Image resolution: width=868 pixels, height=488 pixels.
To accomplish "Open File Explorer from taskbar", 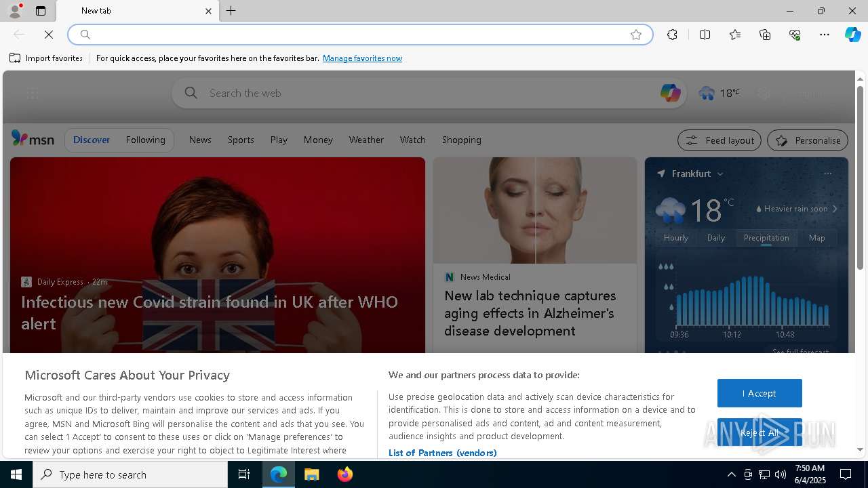I will click(312, 474).
